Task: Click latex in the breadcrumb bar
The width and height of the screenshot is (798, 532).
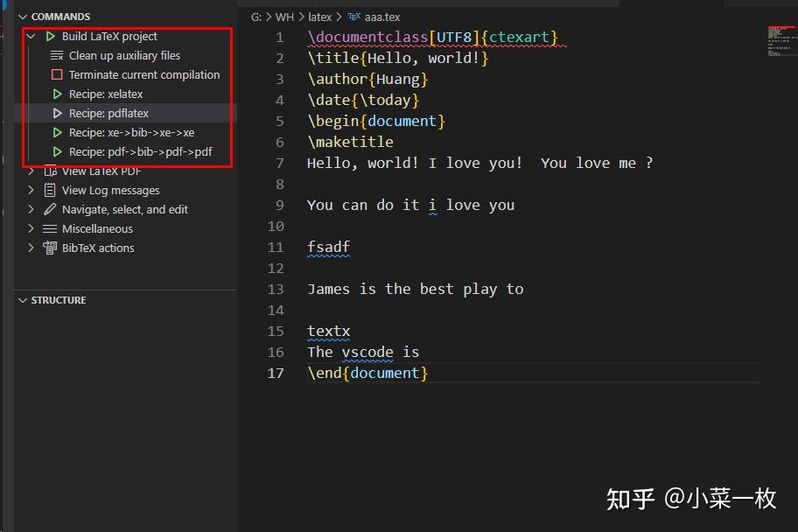Action: pos(320,16)
